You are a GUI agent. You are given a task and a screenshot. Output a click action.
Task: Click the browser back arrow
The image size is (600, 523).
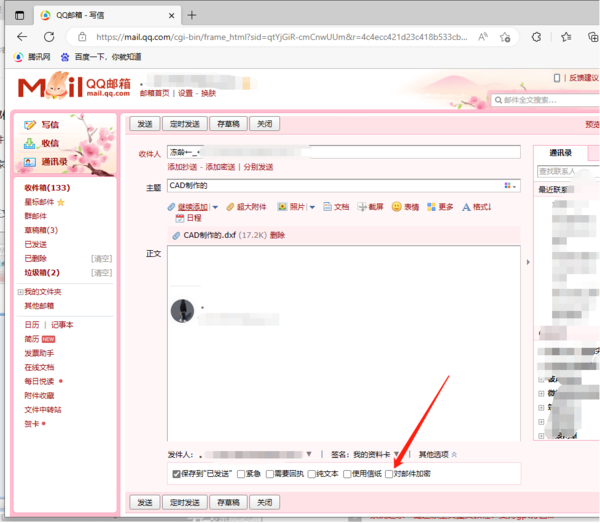pyautogui.click(x=22, y=37)
